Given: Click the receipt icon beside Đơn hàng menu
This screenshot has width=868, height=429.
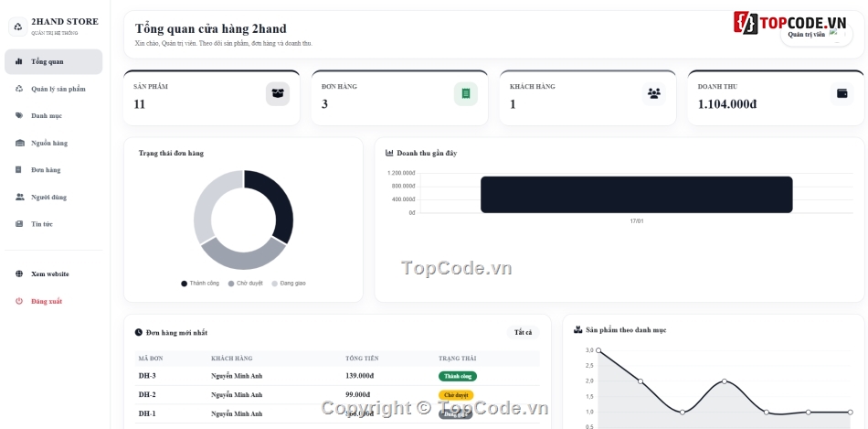Looking at the screenshot, I should 19,169.
